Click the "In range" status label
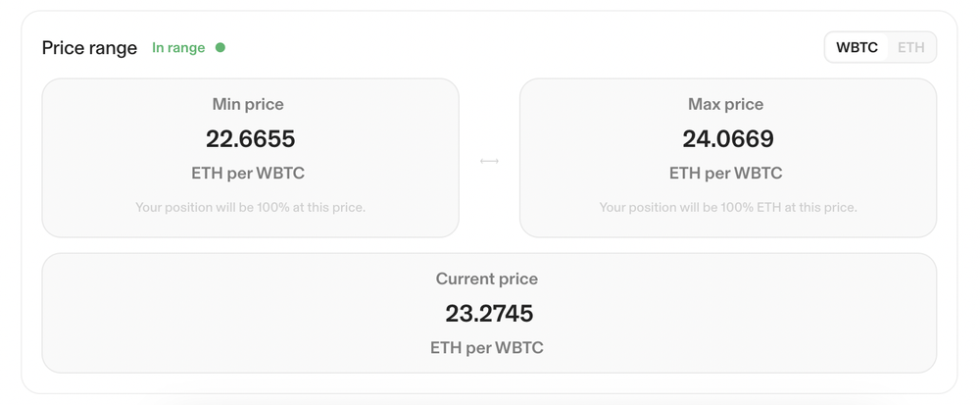The image size is (980, 405). coord(178,47)
